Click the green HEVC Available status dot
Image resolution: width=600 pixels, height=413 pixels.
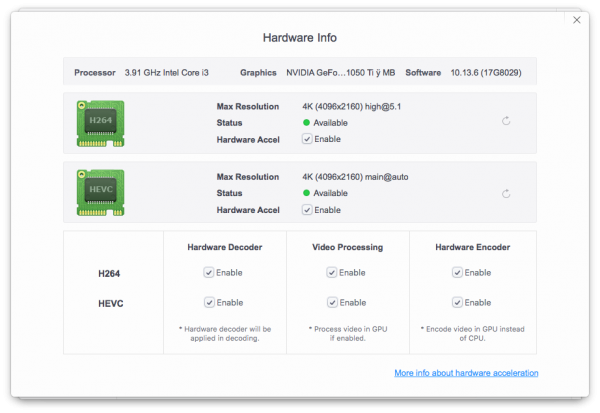(306, 193)
